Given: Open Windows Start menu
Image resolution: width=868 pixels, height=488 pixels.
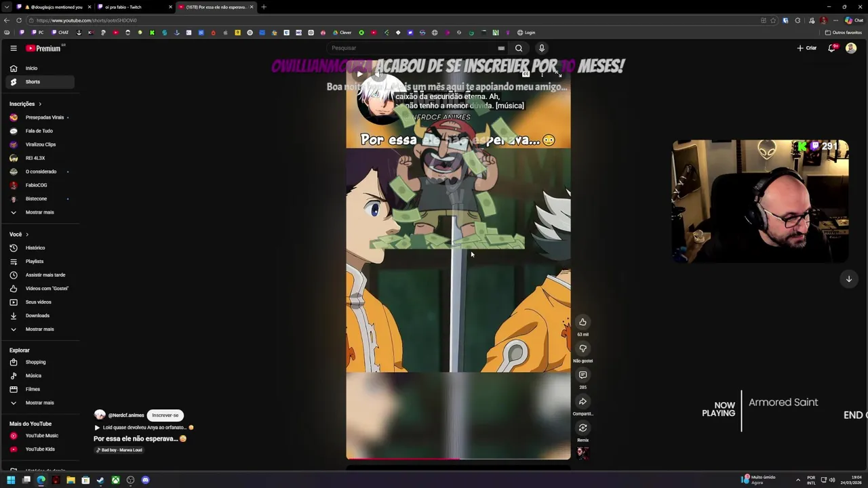Looking at the screenshot, I should (x=11, y=480).
